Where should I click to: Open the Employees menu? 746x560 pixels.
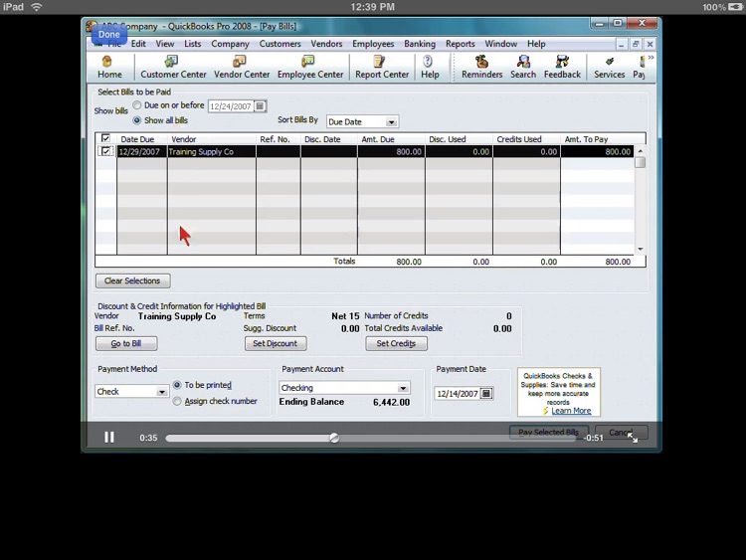373,44
